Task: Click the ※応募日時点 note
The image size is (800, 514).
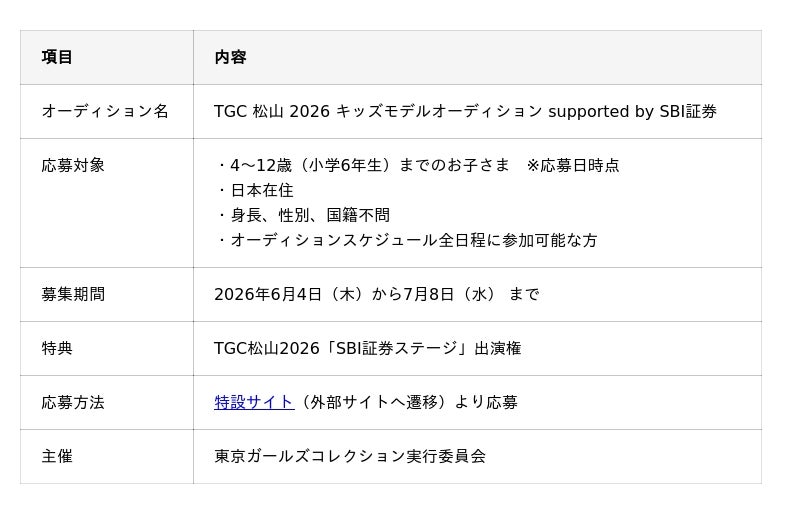Action: pyautogui.click(x=573, y=165)
